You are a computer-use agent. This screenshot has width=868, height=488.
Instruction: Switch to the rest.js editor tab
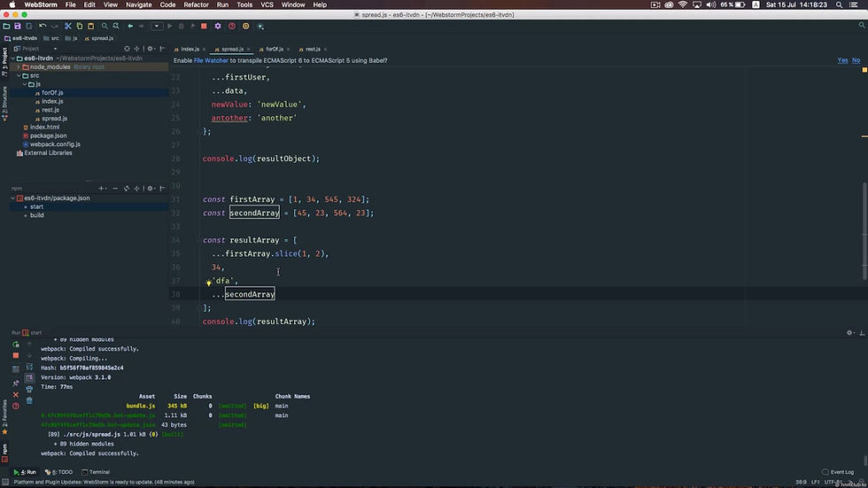point(311,50)
